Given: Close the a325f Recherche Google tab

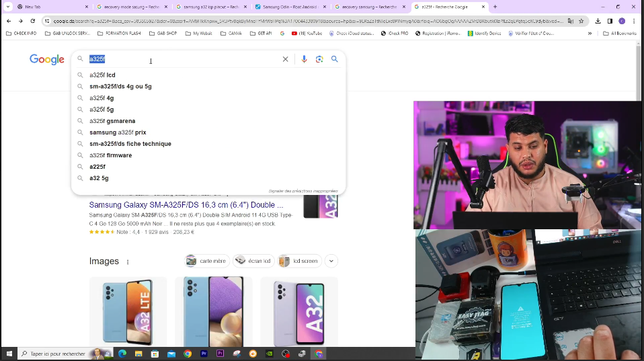Looking at the screenshot, I should click(483, 7).
